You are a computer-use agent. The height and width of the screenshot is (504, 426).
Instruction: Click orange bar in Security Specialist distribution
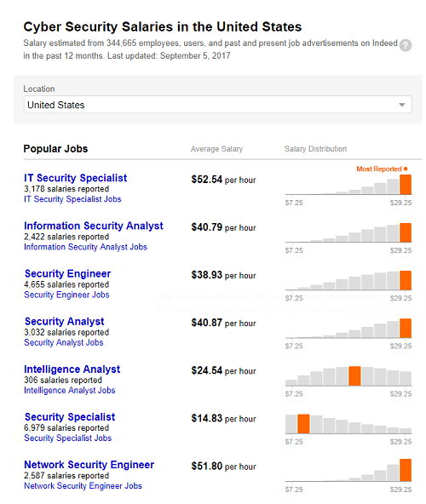pos(303,424)
